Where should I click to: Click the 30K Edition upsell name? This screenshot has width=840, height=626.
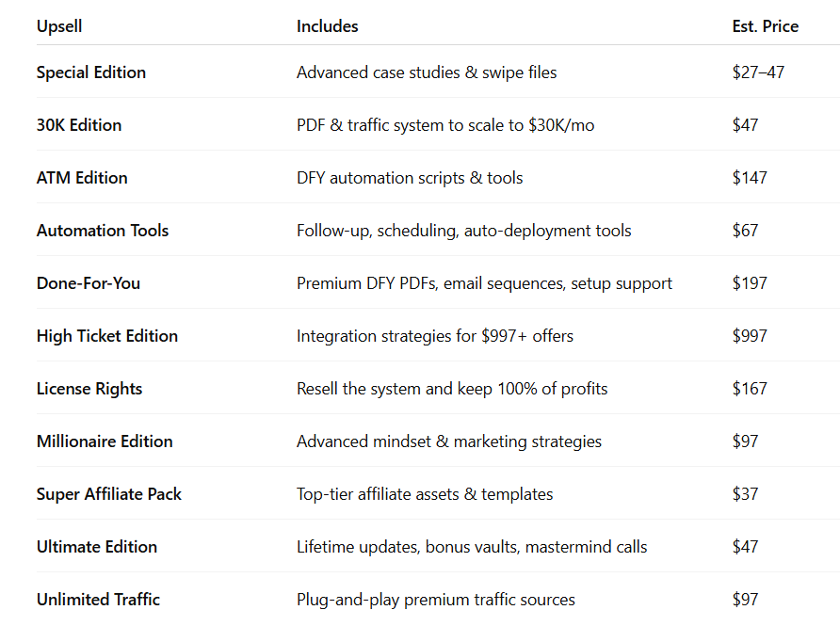(x=79, y=125)
